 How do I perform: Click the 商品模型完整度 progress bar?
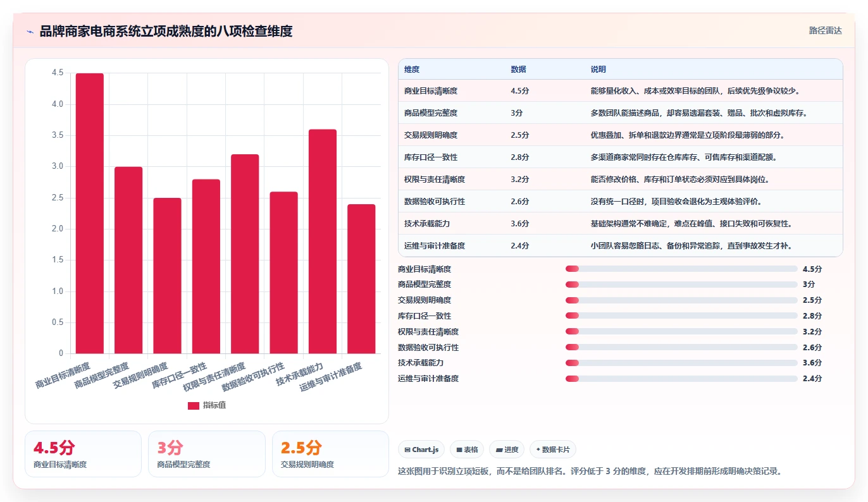coord(681,285)
